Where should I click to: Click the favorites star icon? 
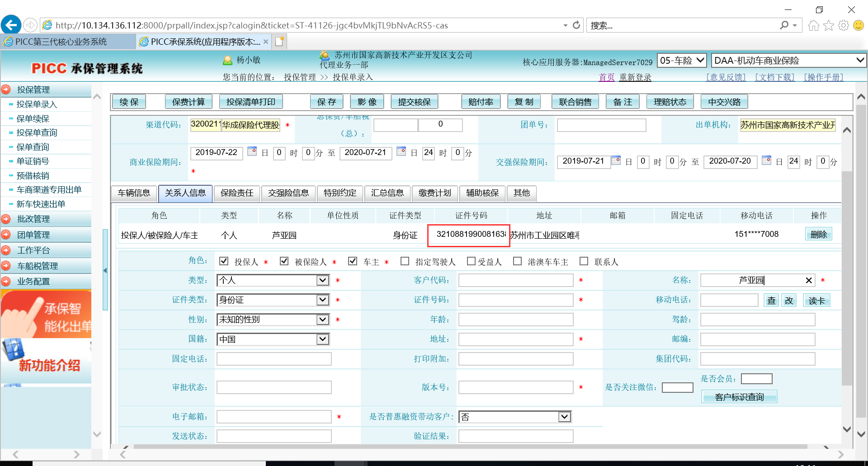828,25
